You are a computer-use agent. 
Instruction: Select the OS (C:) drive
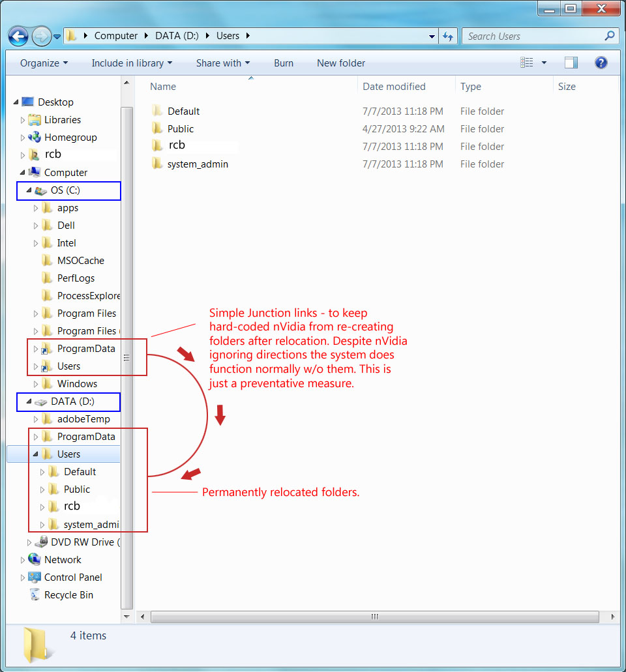(65, 190)
